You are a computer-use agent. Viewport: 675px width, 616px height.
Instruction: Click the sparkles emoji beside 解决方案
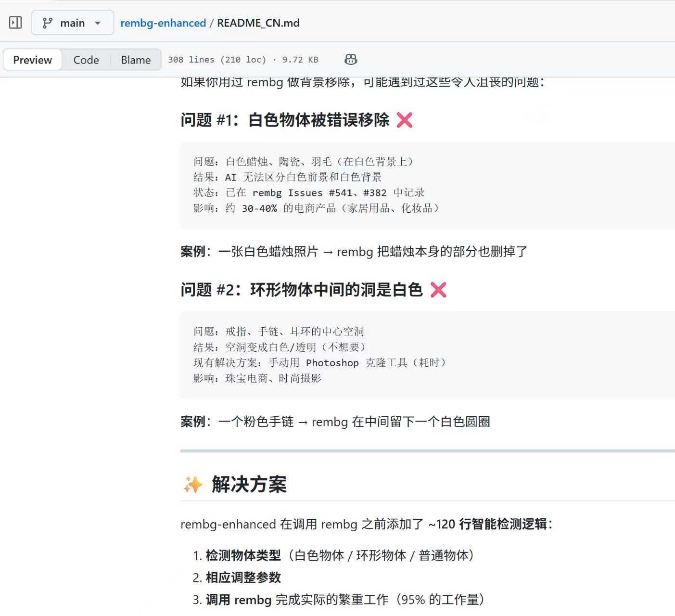coord(193,484)
